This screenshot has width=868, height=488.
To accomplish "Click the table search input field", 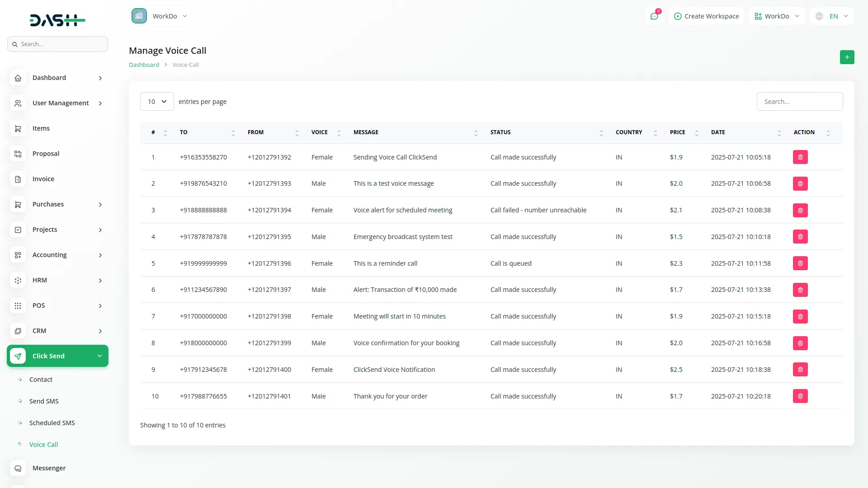I will click(799, 102).
